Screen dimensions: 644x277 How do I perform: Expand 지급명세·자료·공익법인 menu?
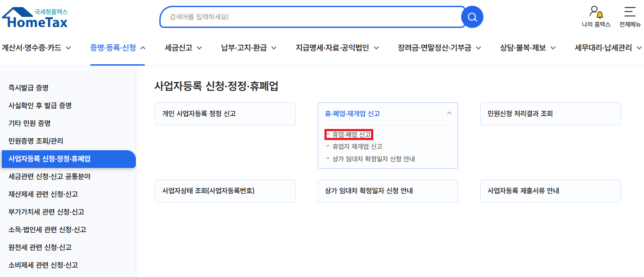coord(337,48)
